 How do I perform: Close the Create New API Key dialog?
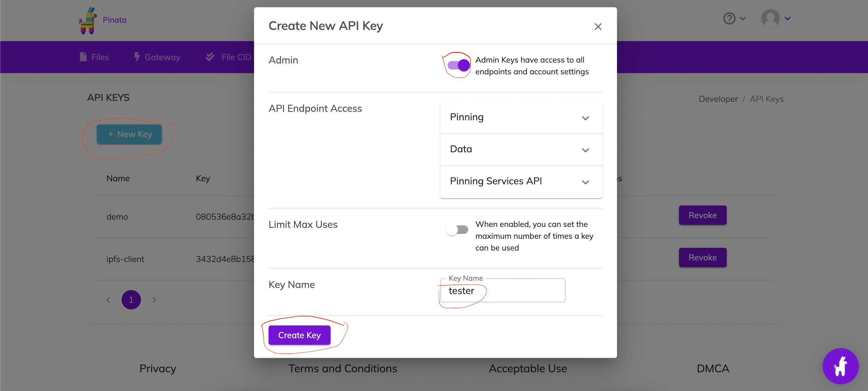598,27
